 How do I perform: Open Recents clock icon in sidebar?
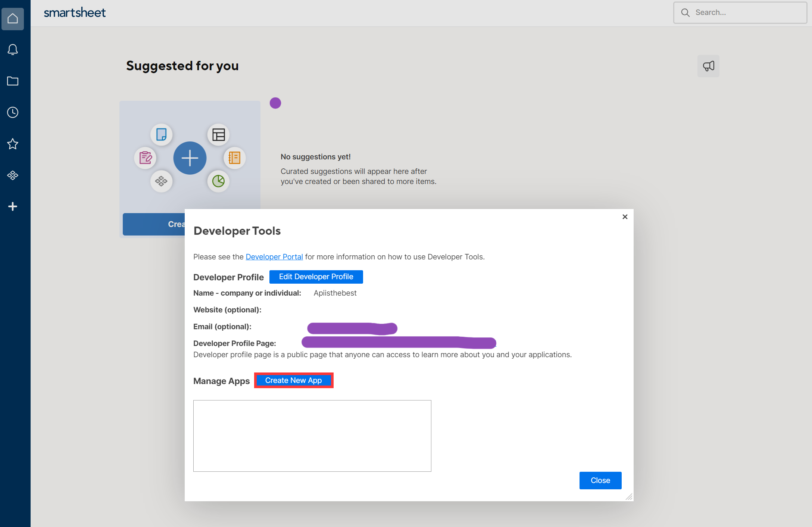coord(13,112)
